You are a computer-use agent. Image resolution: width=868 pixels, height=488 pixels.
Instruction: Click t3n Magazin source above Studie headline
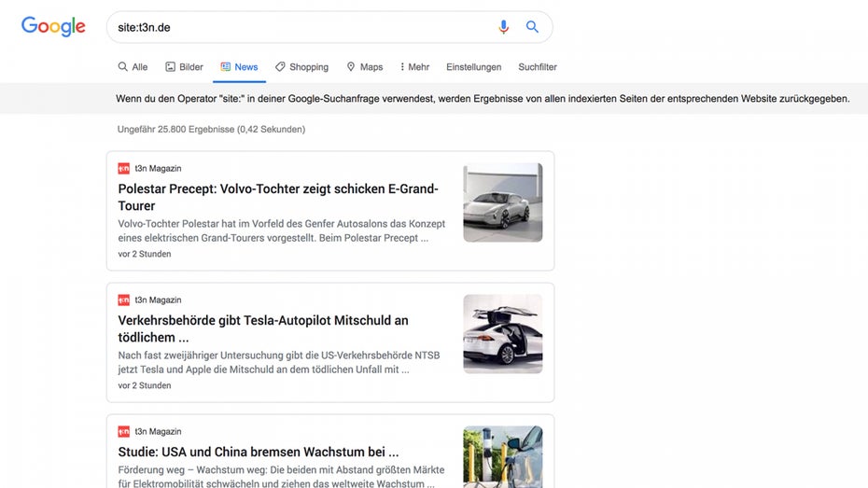pyautogui.click(x=158, y=432)
